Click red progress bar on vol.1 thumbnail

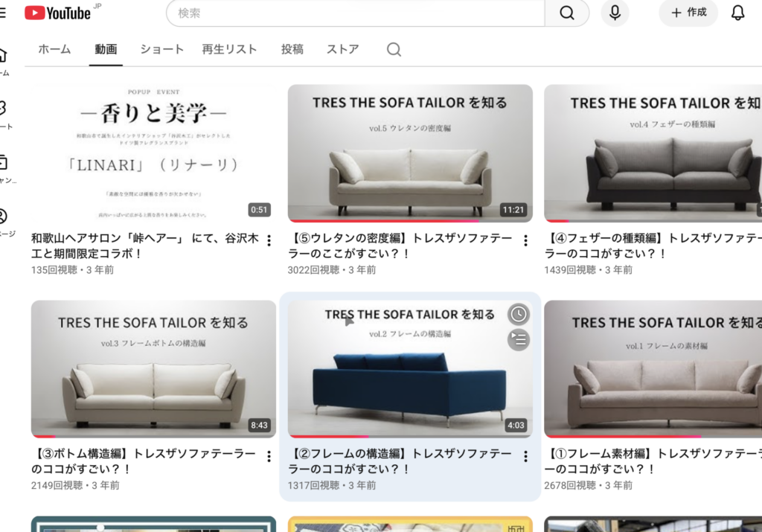click(x=624, y=436)
